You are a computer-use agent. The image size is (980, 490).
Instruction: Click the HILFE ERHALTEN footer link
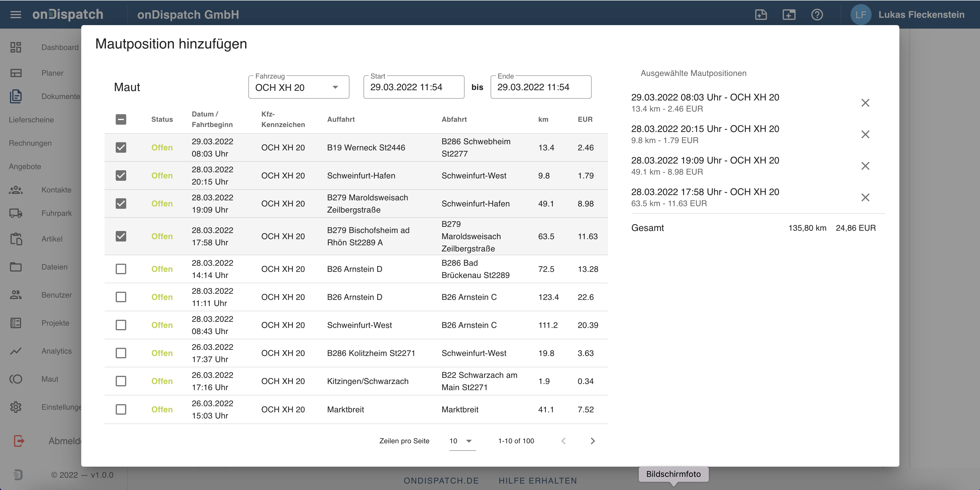[538, 480]
